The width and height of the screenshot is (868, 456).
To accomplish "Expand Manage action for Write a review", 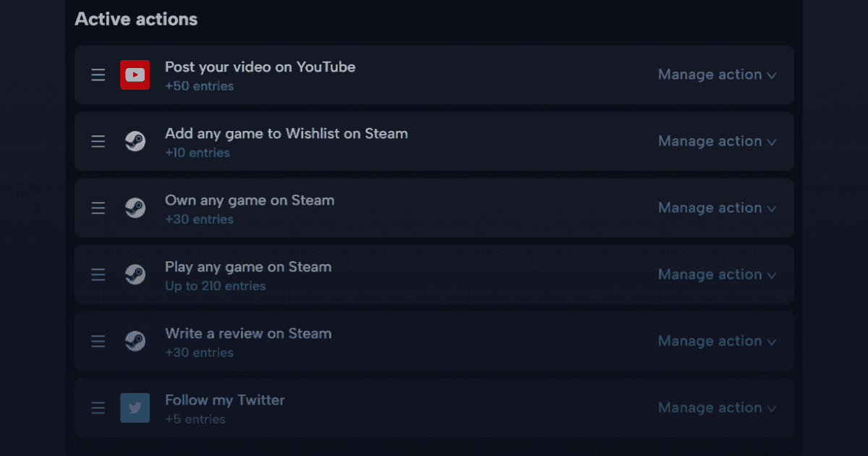I will pos(717,341).
